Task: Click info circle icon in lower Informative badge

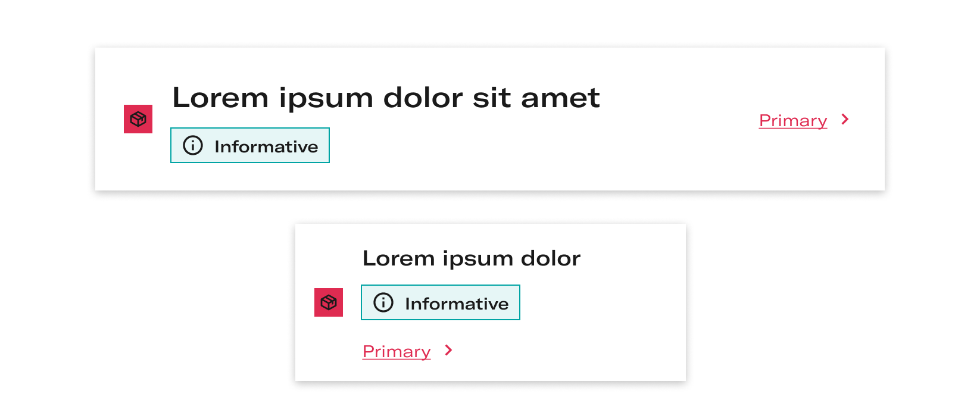Action: click(x=383, y=302)
